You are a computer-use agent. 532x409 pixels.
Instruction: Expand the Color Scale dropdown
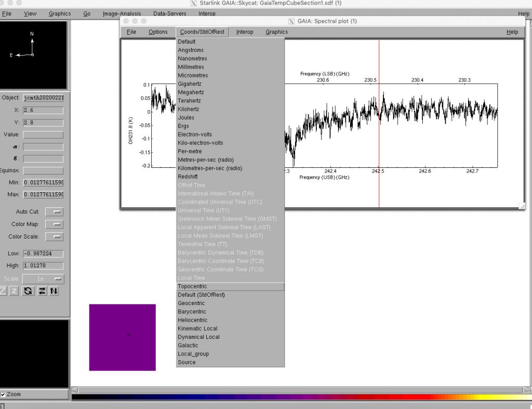pyautogui.click(x=54, y=237)
